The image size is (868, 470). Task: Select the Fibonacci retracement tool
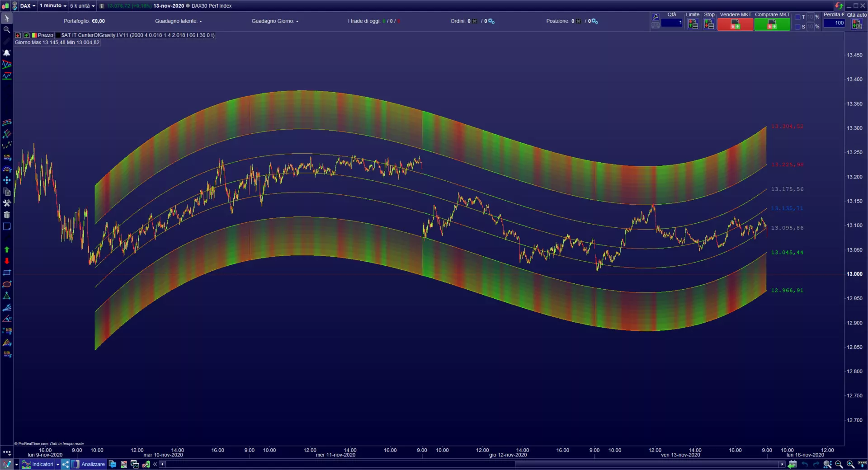click(x=7, y=157)
